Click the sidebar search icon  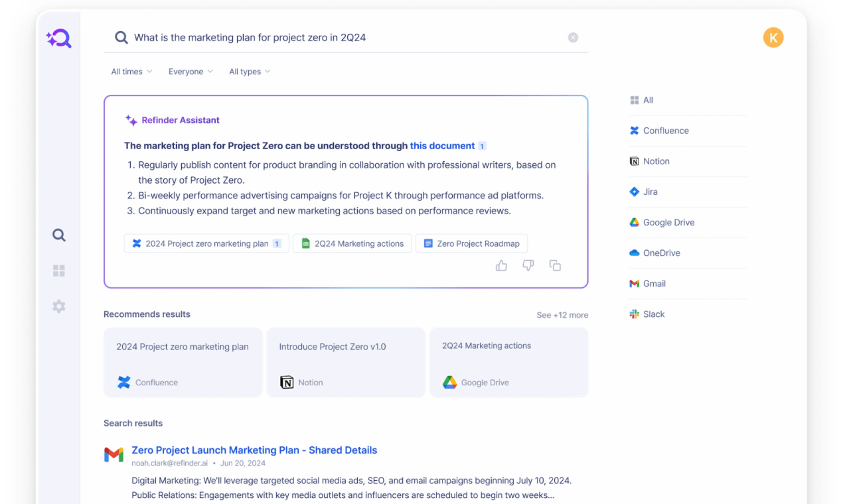(59, 235)
